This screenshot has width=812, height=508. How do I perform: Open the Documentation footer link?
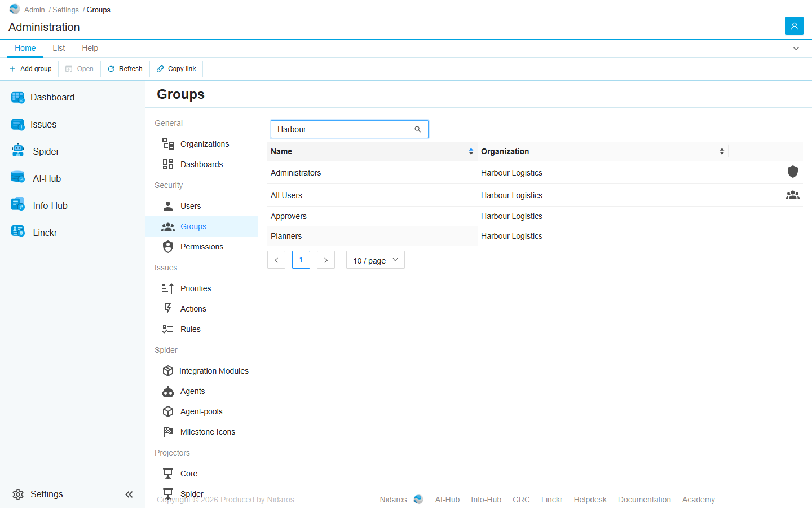pos(644,500)
